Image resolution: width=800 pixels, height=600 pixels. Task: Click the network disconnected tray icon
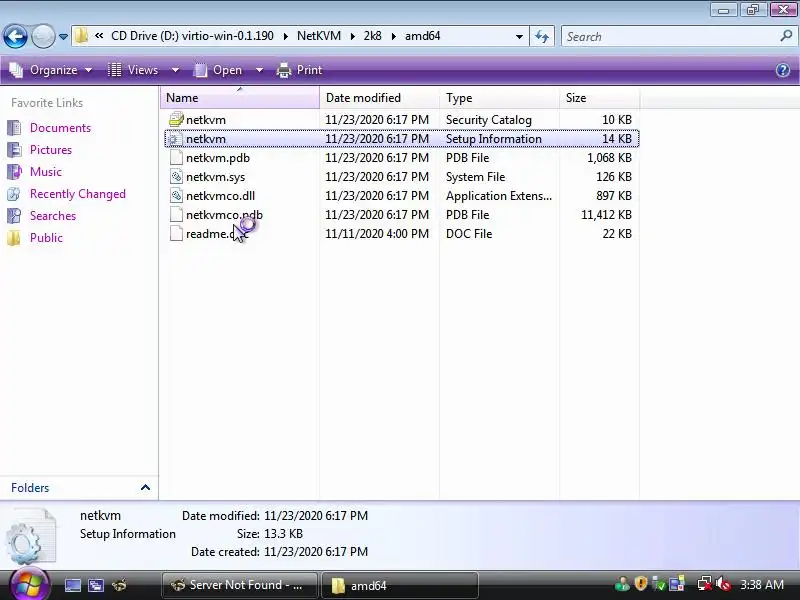pos(705,584)
